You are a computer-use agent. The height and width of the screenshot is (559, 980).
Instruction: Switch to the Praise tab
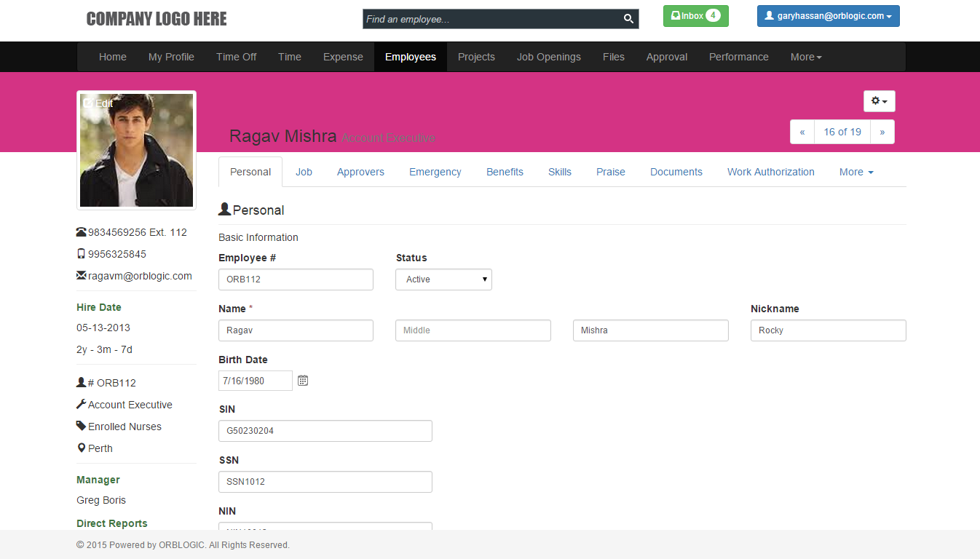[x=611, y=172]
